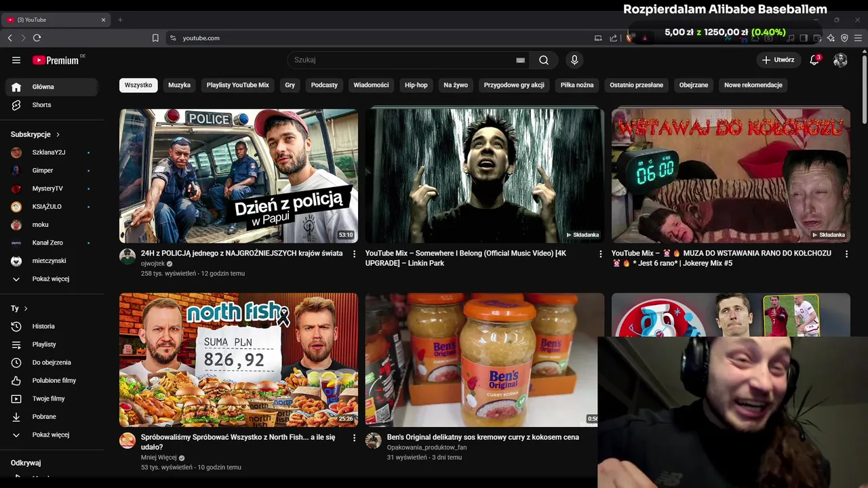Select Playlisty YouTube Mix chip
Viewport: 868px width, 488px height.
(238, 85)
